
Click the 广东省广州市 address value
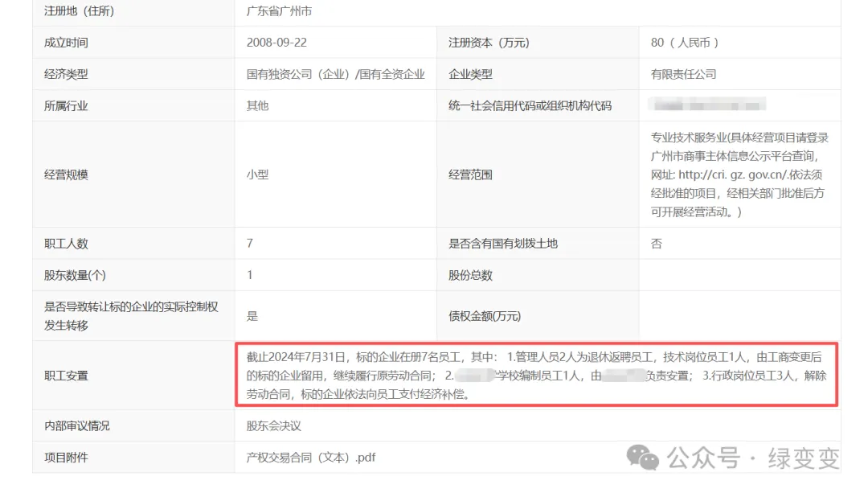click(279, 11)
